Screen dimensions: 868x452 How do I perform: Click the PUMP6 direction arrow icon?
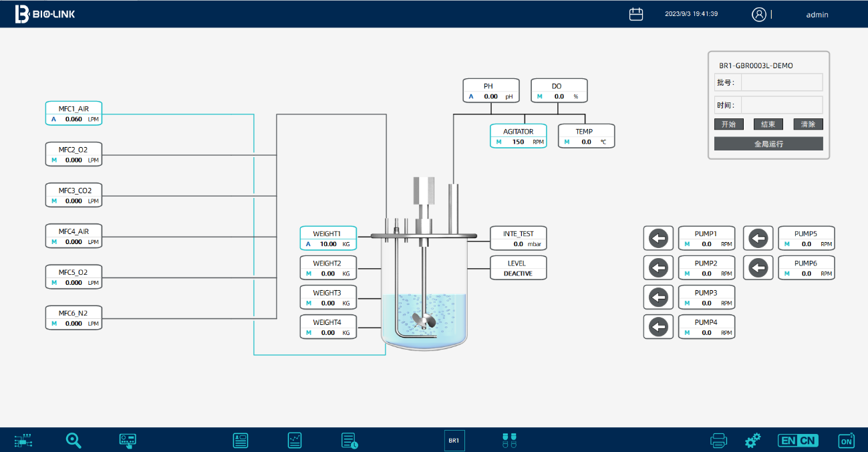[x=758, y=267]
